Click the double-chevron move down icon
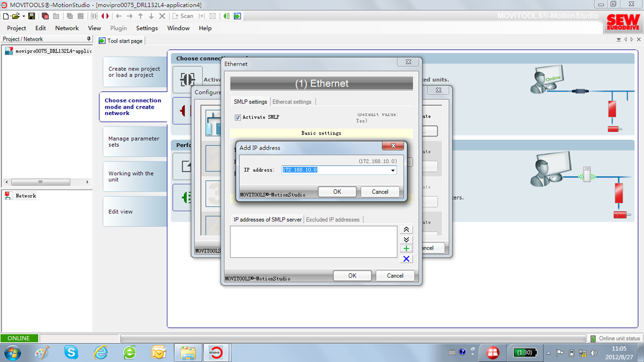 [406, 240]
